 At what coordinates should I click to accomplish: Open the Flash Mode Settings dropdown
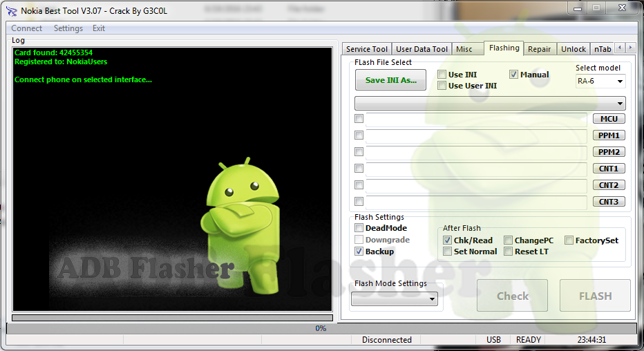[395, 299]
